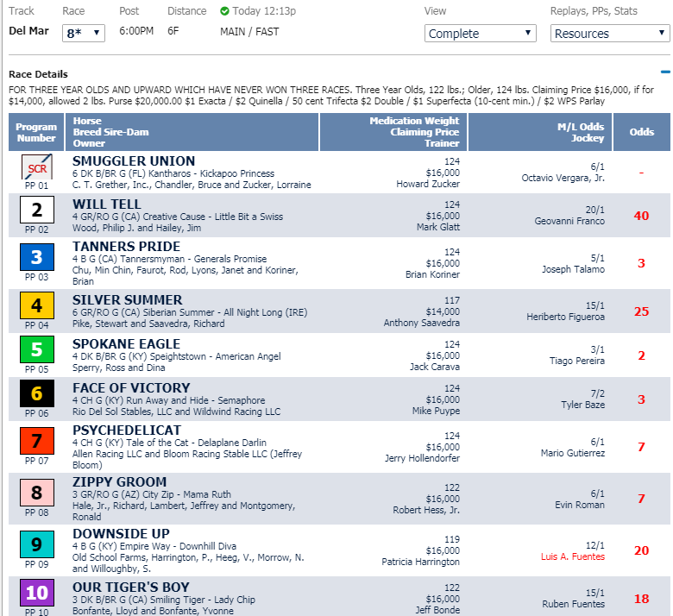Click the odds value 40 for Will Tell
Screen dimensions: 673x616
(641, 216)
